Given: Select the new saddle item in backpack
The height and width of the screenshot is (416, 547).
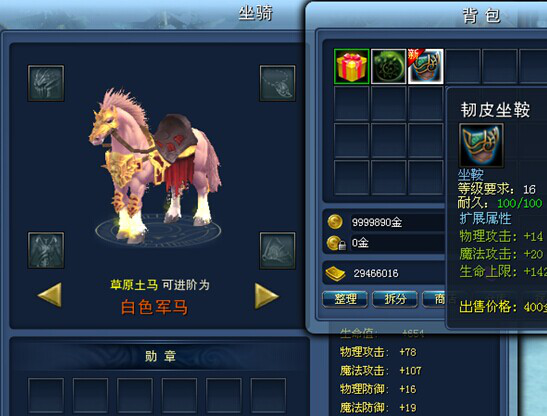Looking at the screenshot, I should pos(426,66).
